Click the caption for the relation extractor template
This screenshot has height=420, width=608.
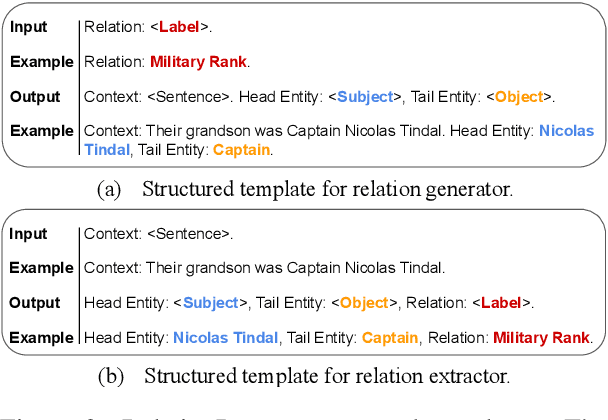303,377
